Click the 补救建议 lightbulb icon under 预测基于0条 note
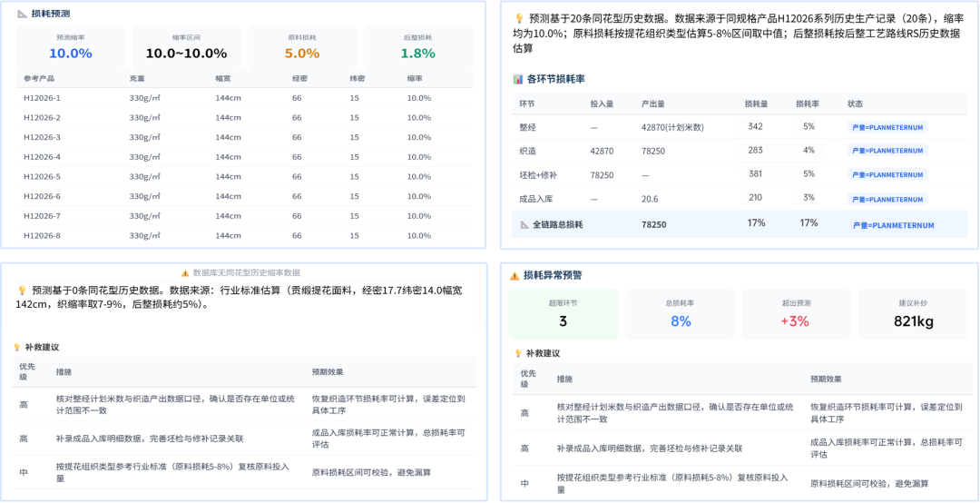This screenshot has width=980, height=503. [x=17, y=347]
